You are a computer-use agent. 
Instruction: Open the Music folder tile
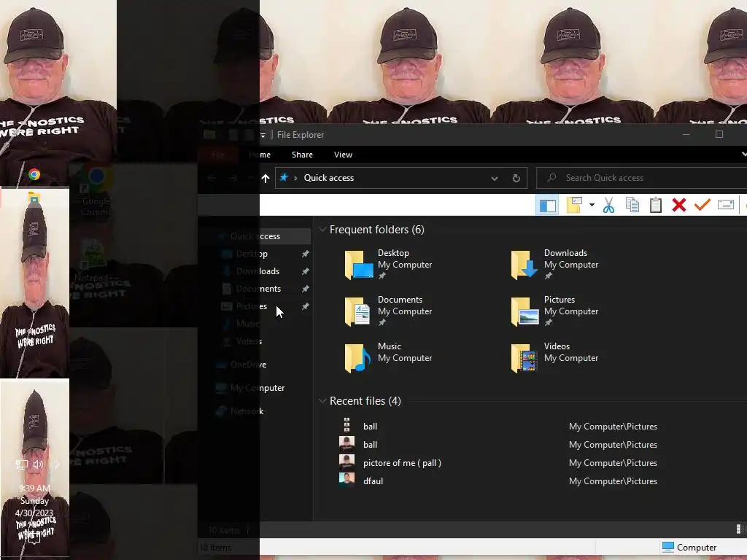pyautogui.click(x=388, y=357)
